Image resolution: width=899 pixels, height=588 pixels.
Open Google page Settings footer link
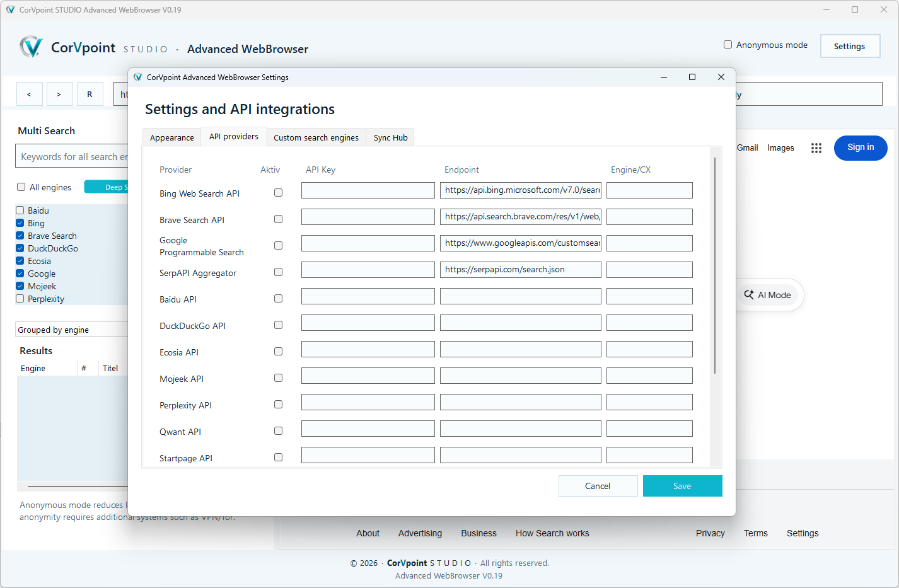pos(803,533)
